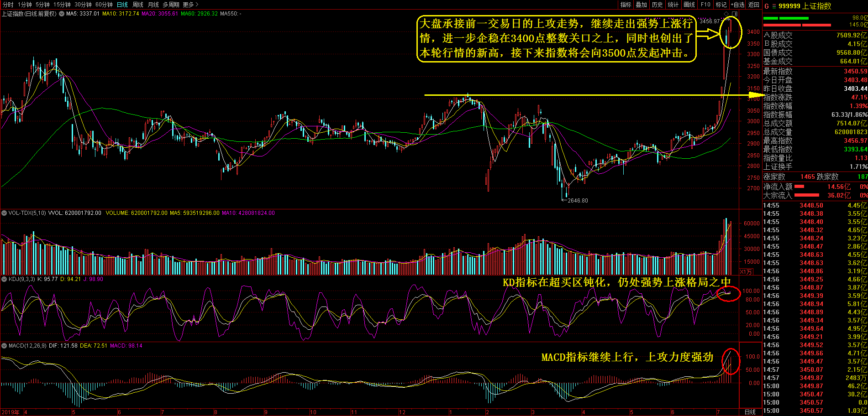Viewport: 868px width, 416px height.
Task: Click the MA20: 3055.61 label
Action: [x=160, y=14]
